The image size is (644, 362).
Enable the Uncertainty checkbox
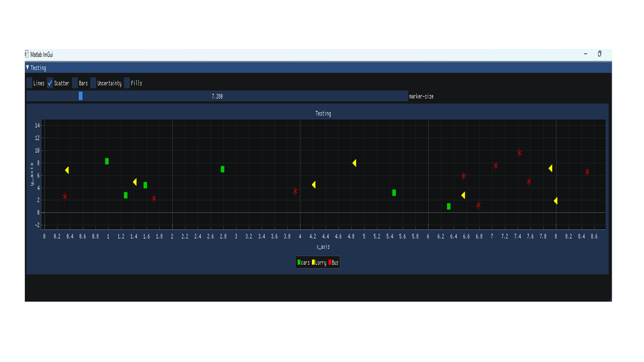click(93, 83)
